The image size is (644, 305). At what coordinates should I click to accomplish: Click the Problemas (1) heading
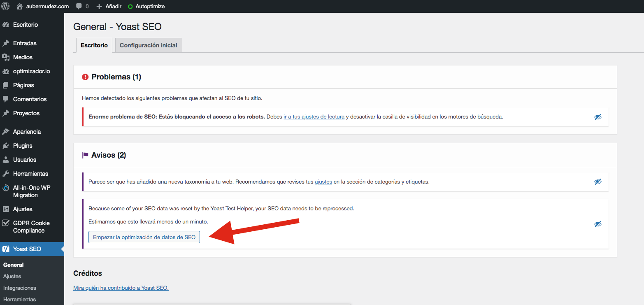(x=116, y=77)
